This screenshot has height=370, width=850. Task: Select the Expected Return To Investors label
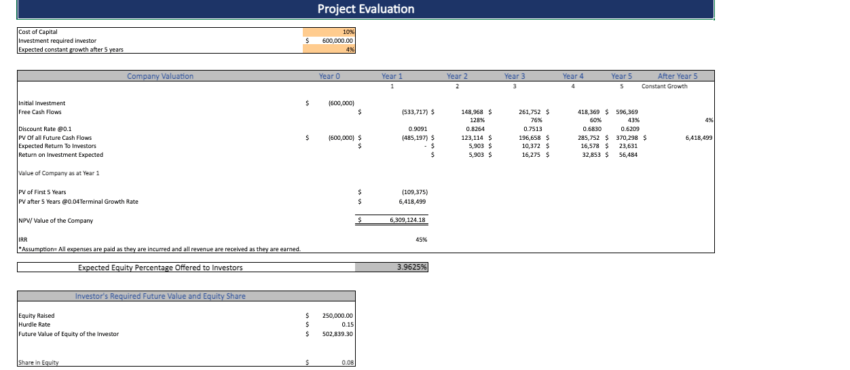click(57, 146)
